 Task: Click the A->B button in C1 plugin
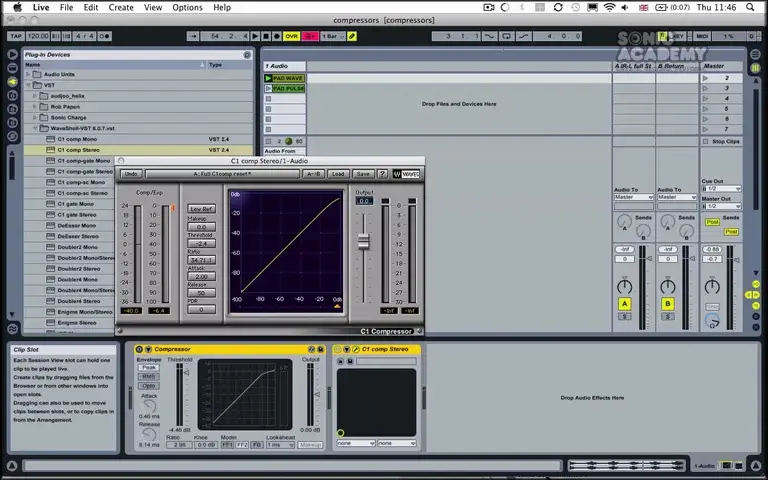click(313, 174)
